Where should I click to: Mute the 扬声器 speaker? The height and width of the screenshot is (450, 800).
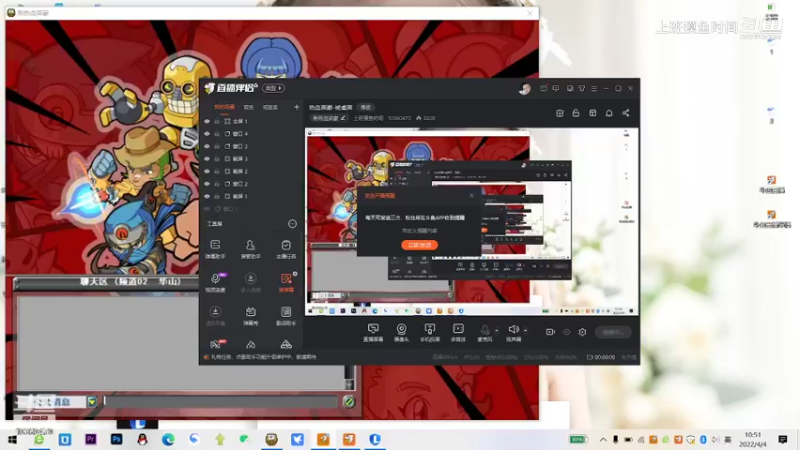pos(513,332)
